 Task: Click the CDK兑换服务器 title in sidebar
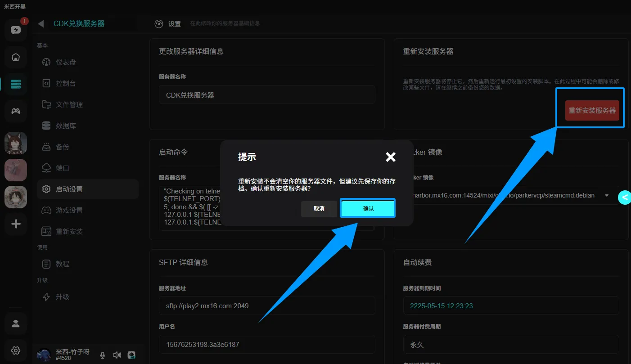[x=79, y=23]
